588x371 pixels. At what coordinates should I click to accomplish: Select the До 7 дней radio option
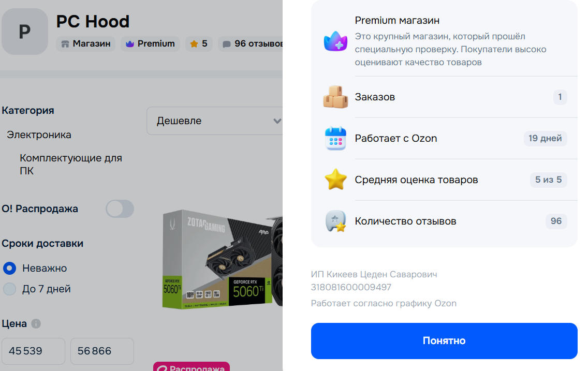9,289
